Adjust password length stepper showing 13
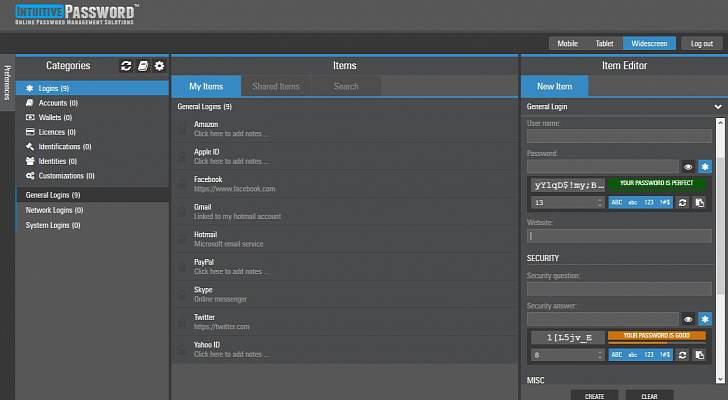This screenshot has width=728, height=400. coord(597,202)
